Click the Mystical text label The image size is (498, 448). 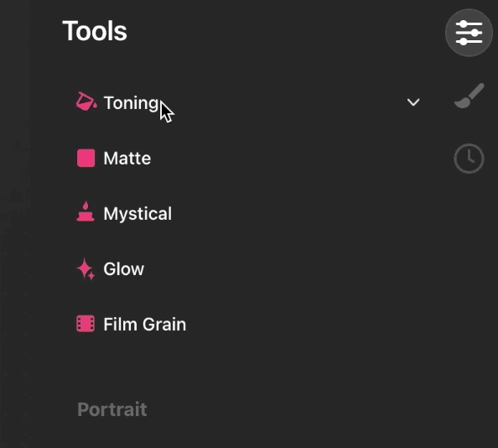(137, 214)
